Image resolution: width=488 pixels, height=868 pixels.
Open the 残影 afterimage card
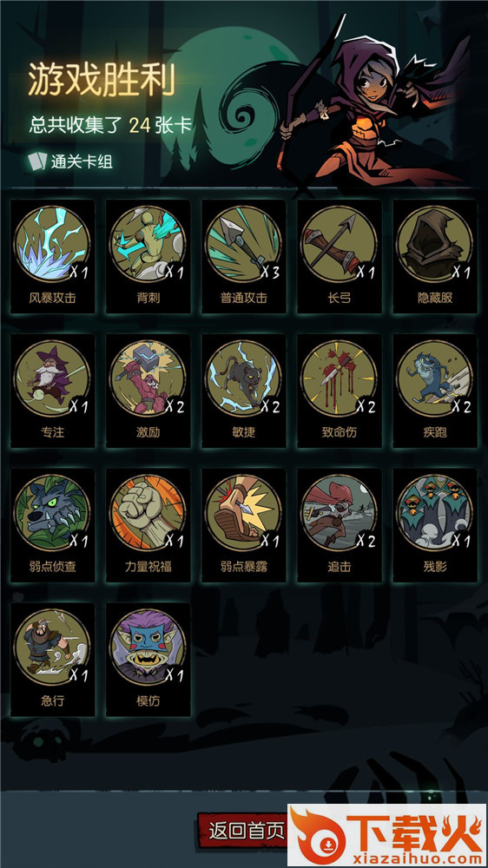(x=435, y=525)
